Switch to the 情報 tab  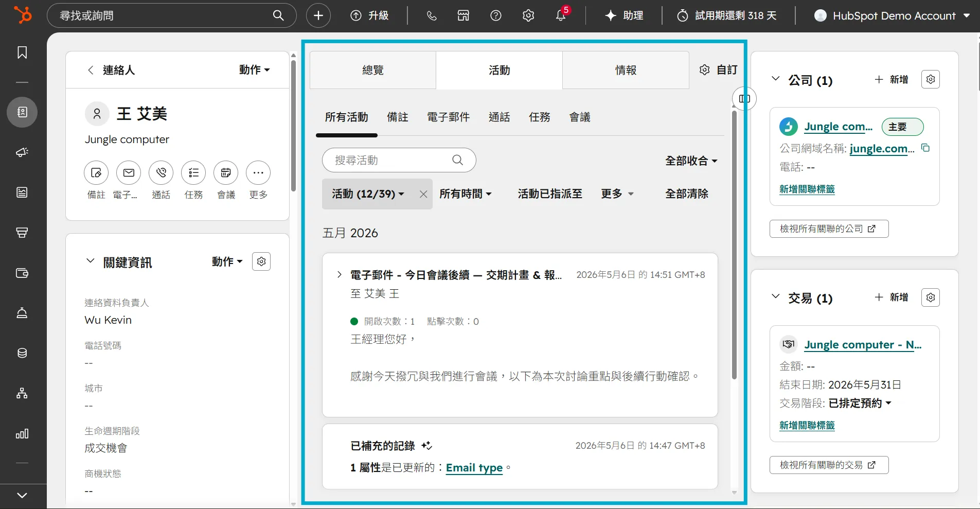[626, 70]
